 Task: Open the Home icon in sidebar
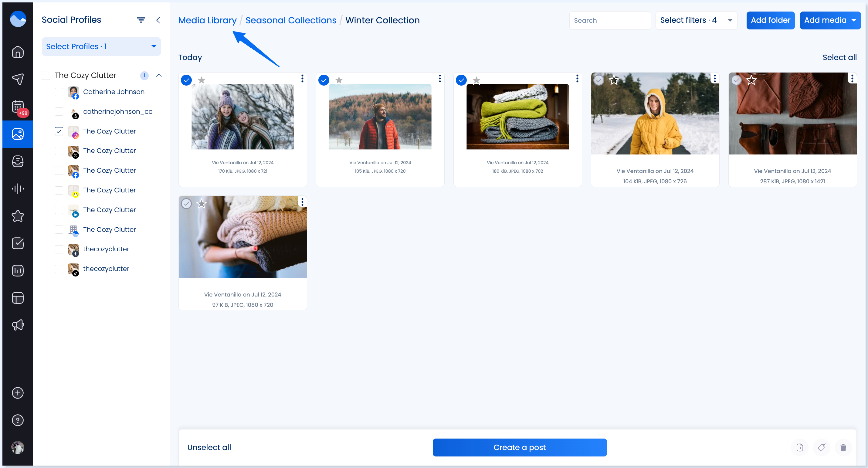18,52
